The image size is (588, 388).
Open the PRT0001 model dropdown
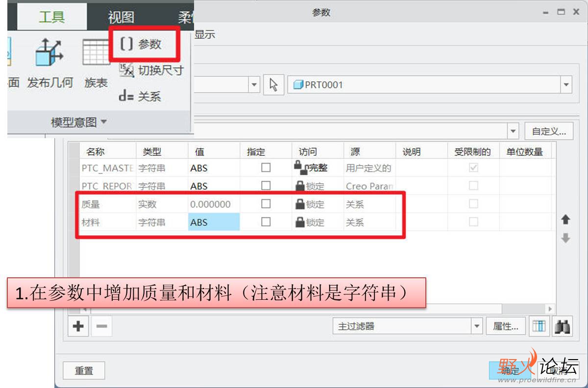pyautogui.click(x=566, y=85)
